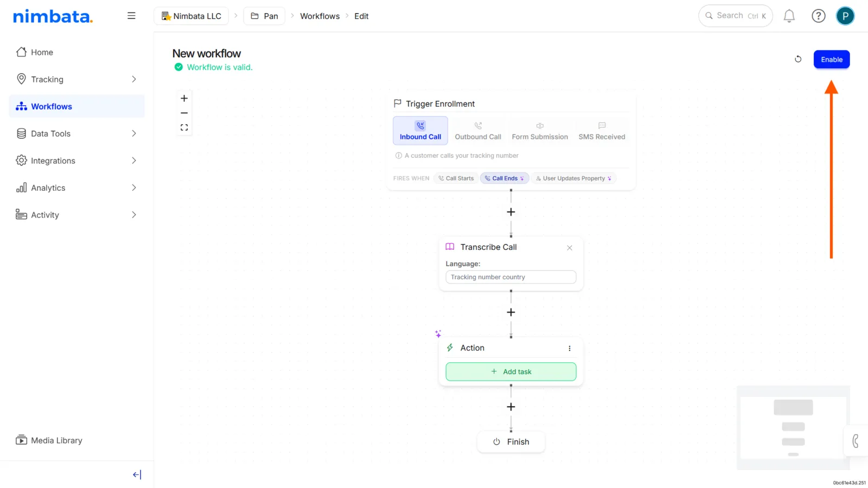Open the Pan folder selector
The image size is (868, 488).
tap(264, 16)
